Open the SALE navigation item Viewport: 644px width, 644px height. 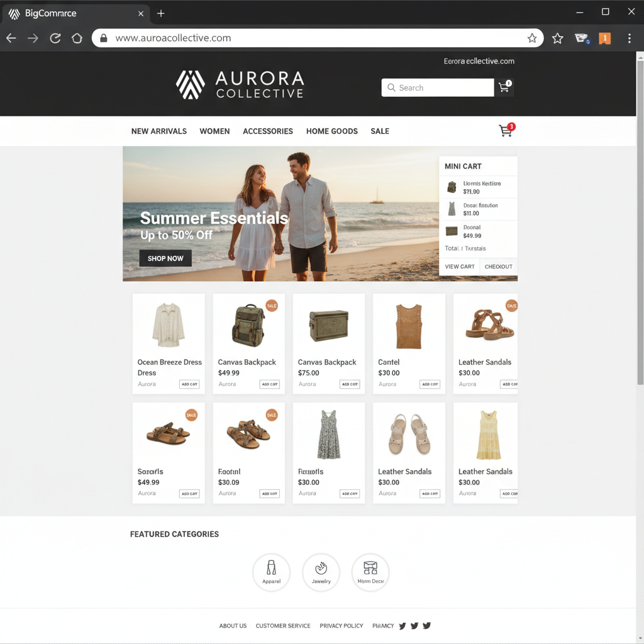coord(380,131)
